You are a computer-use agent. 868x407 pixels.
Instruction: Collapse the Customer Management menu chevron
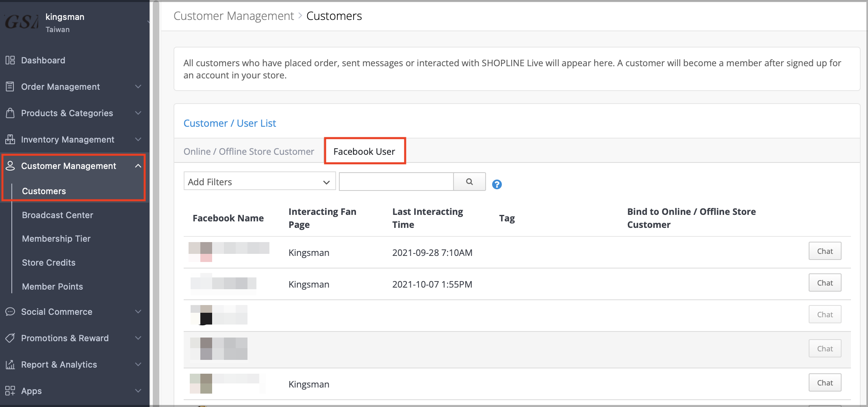point(138,166)
